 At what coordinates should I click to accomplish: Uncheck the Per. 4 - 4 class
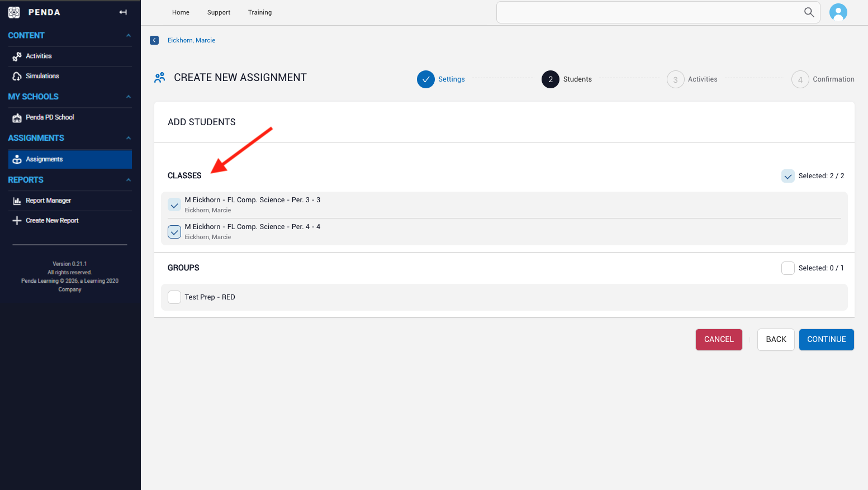click(174, 232)
